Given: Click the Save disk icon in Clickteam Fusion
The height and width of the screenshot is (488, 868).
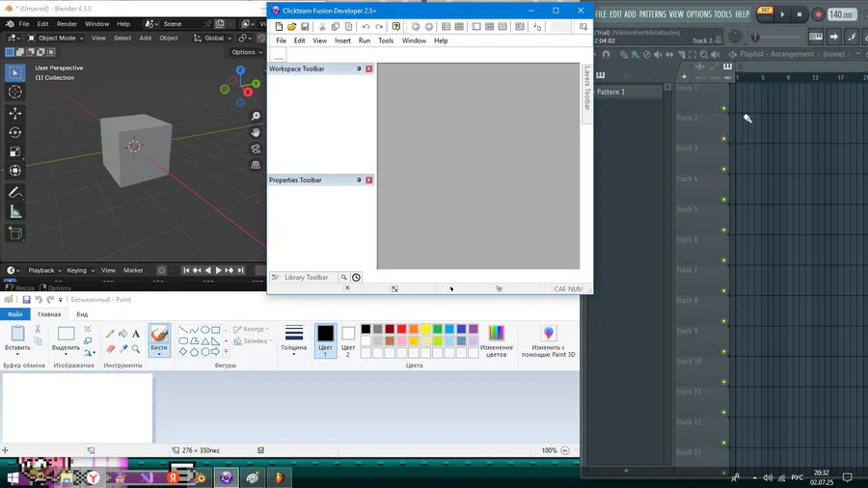Looking at the screenshot, I should pos(305,27).
